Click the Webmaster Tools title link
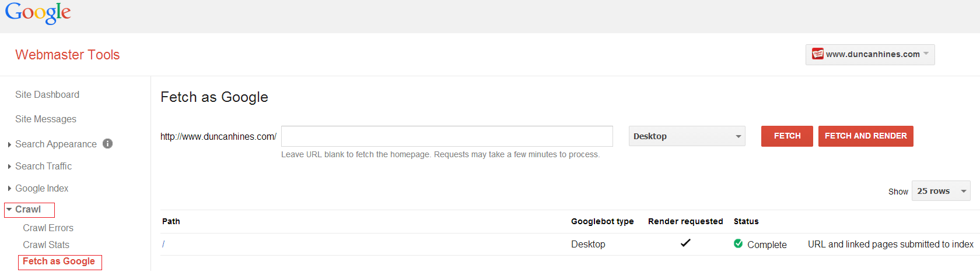This screenshot has height=276, width=980. [x=67, y=55]
